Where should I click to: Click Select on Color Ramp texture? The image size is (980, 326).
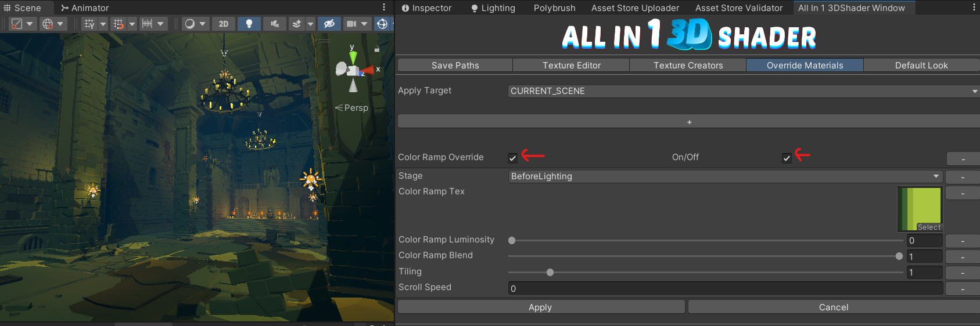[929, 227]
